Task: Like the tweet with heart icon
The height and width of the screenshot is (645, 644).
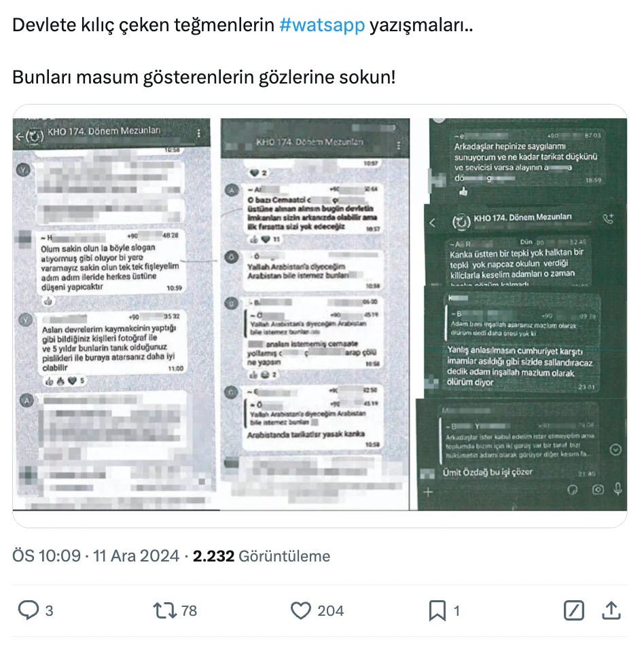Action: (x=301, y=610)
